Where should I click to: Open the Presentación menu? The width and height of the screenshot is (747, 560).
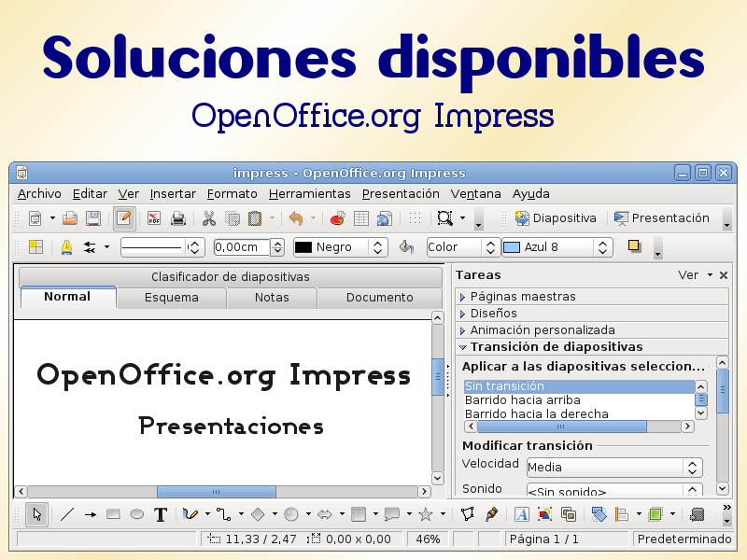coord(400,194)
